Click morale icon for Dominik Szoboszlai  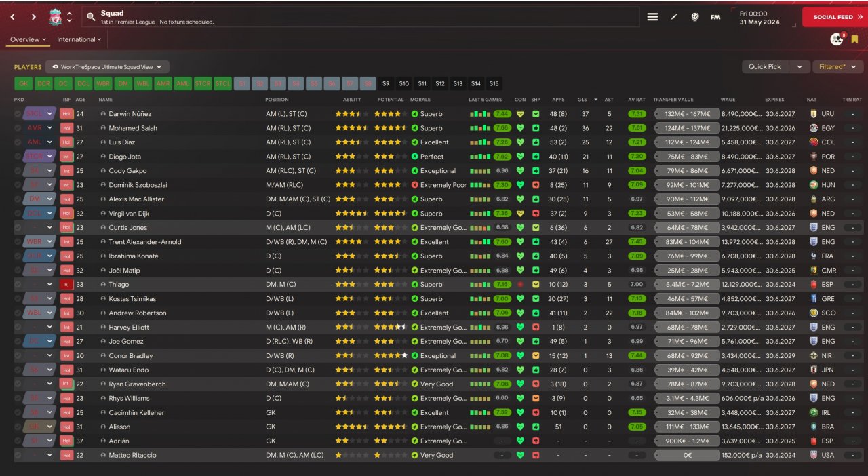pyautogui.click(x=414, y=185)
